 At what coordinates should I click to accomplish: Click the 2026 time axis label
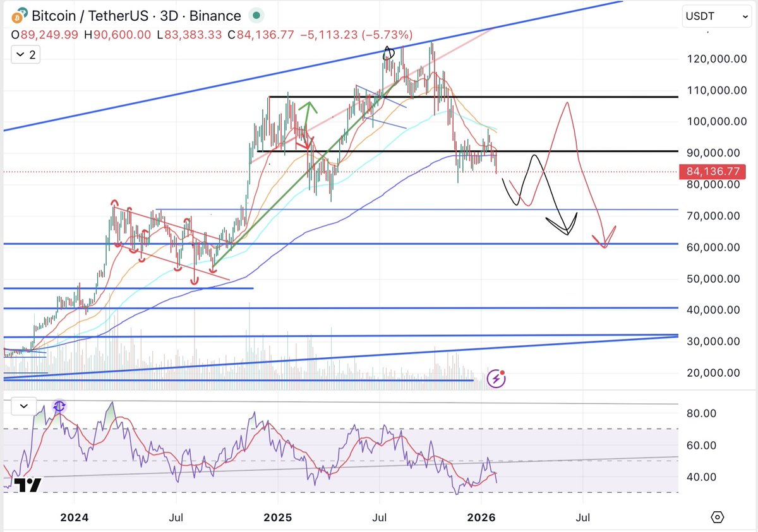481,517
